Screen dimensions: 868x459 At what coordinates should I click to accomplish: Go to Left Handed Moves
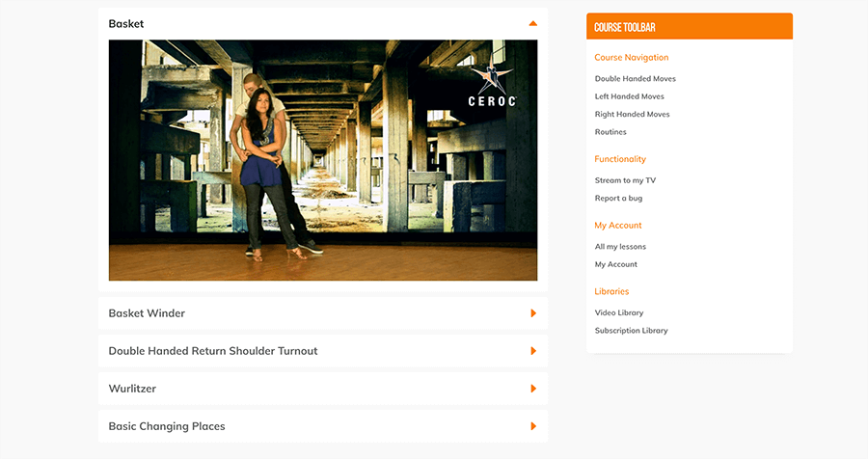[629, 96]
